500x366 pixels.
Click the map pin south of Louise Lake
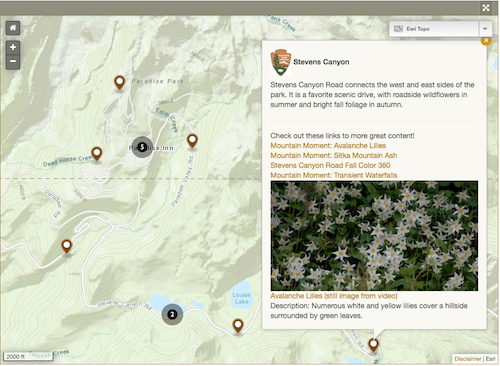pyautogui.click(x=238, y=326)
